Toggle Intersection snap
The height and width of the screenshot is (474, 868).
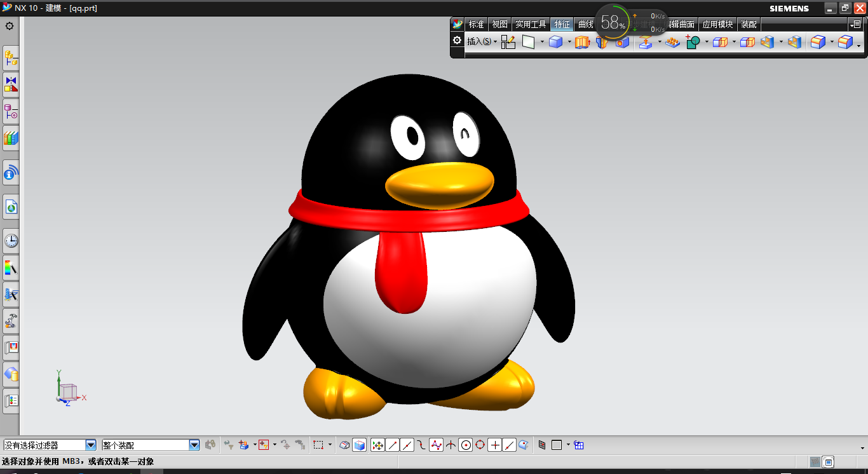pyautogui.click(x=451, y=445)
